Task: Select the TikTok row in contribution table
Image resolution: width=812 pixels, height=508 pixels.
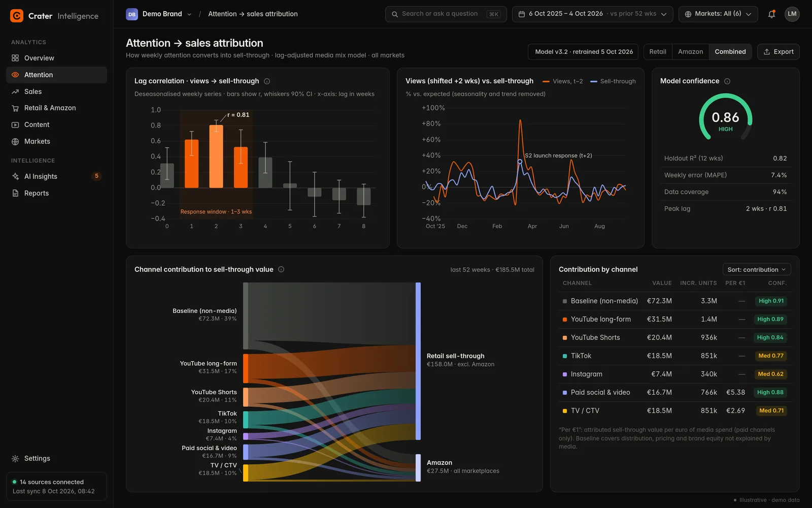Action: click(674, 356)
